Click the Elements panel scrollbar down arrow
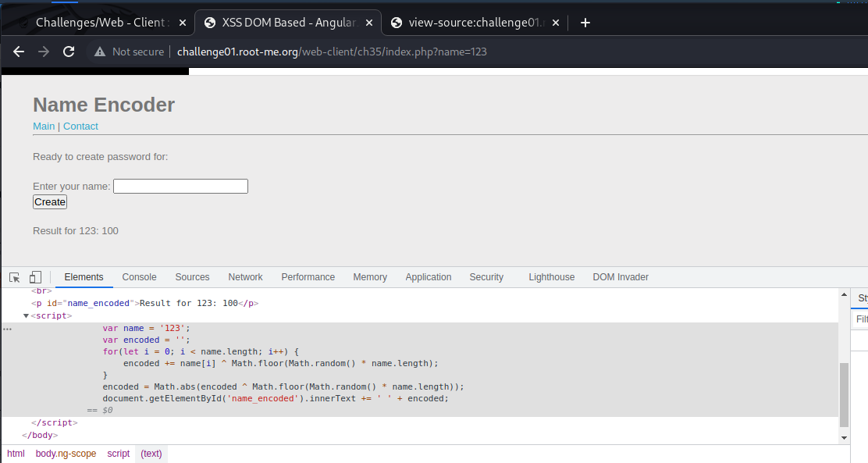The height and width of the screenshot is (463, 868). click(x=845, y=438)
